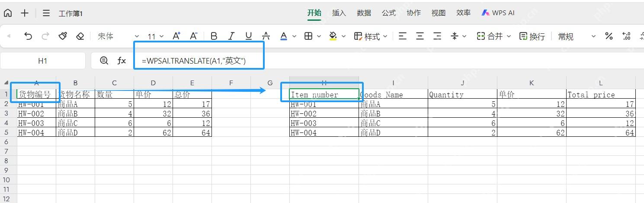The image size is (644, 203).
Task: Apply the yellow fill color bucket
Action: 333,36
